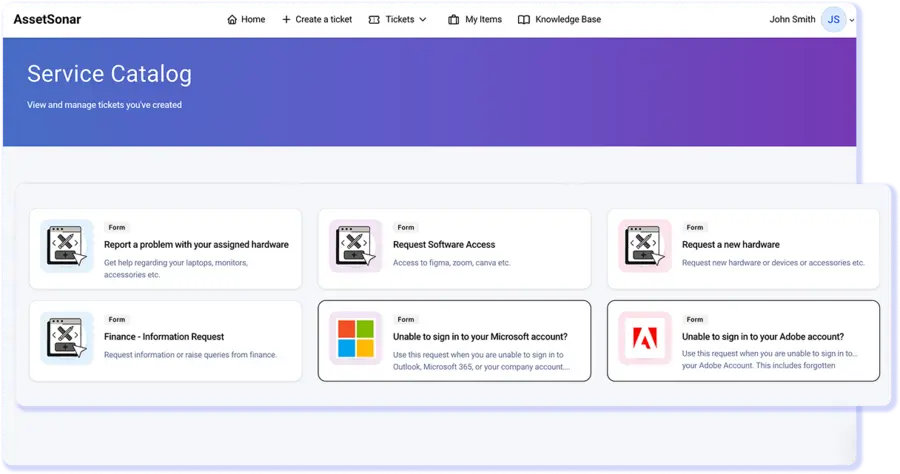Open Request Software Access form

tap(444, 244)
